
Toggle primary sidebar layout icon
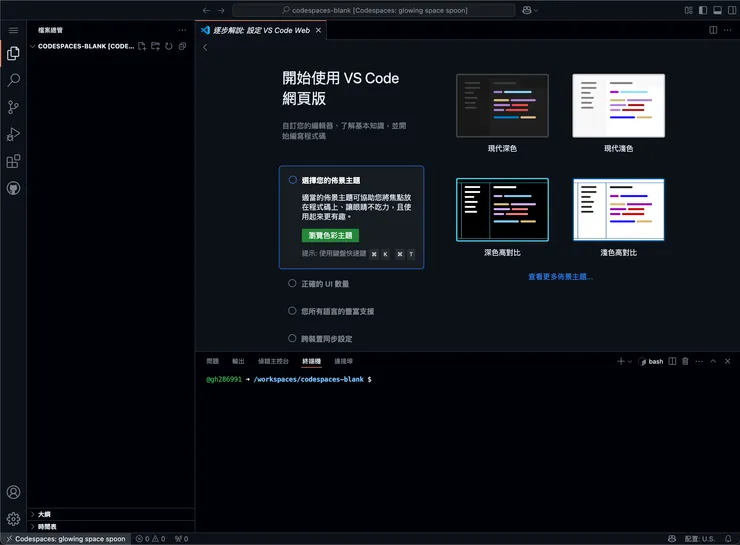tap(703, 10)
